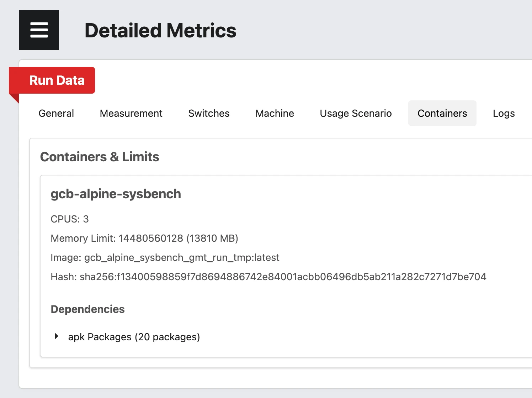Open the Usage Scenario tab
Screen dimensions: 532x398
(x=355, y=113)
